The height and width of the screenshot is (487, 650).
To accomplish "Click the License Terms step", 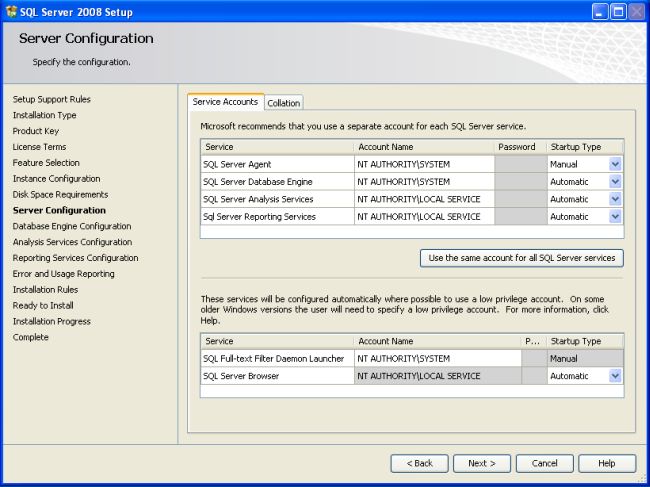I will click(39, 147).
